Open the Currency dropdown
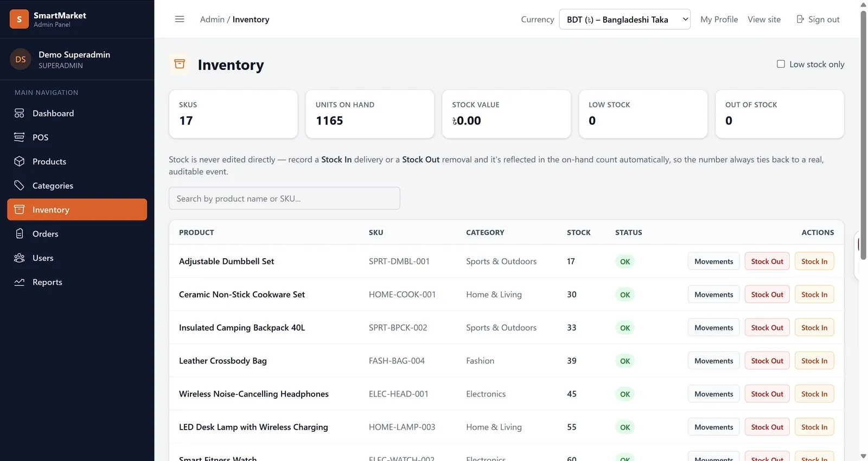This screenshot has height=461, width=868. click(x=624, y=20)
